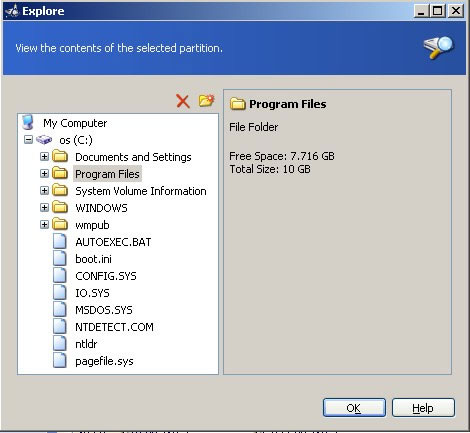Select CONFIG.SYS in the file list
The height and width of the screenshot is (433, 470).
[106, 276]
